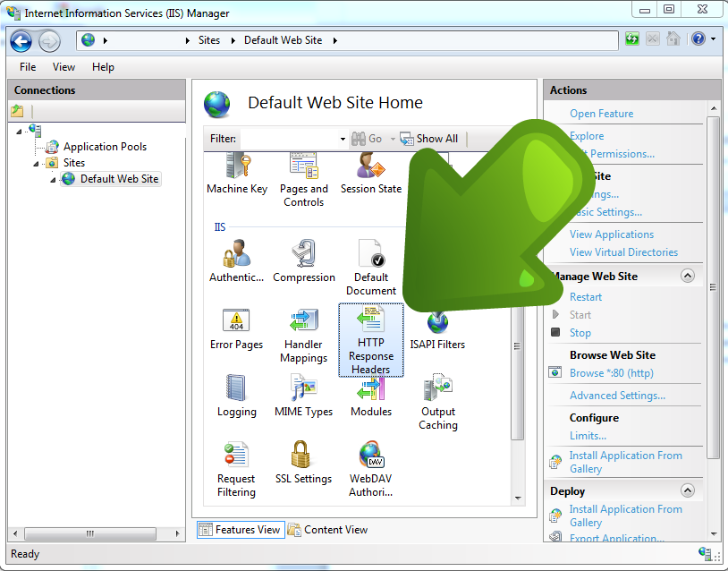
Task: Click the green Refresh page icon
Action: [x=632, y=38]
